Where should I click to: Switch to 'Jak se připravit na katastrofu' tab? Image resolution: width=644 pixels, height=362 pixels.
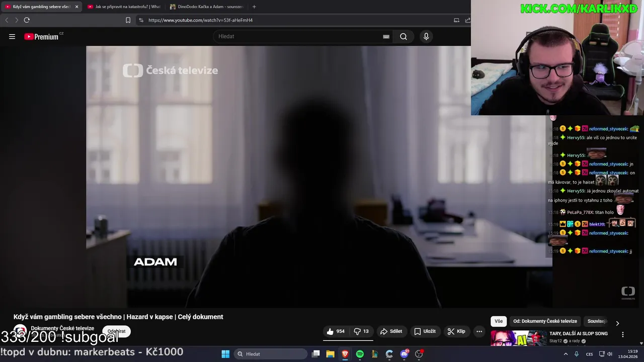coord(124,7)
